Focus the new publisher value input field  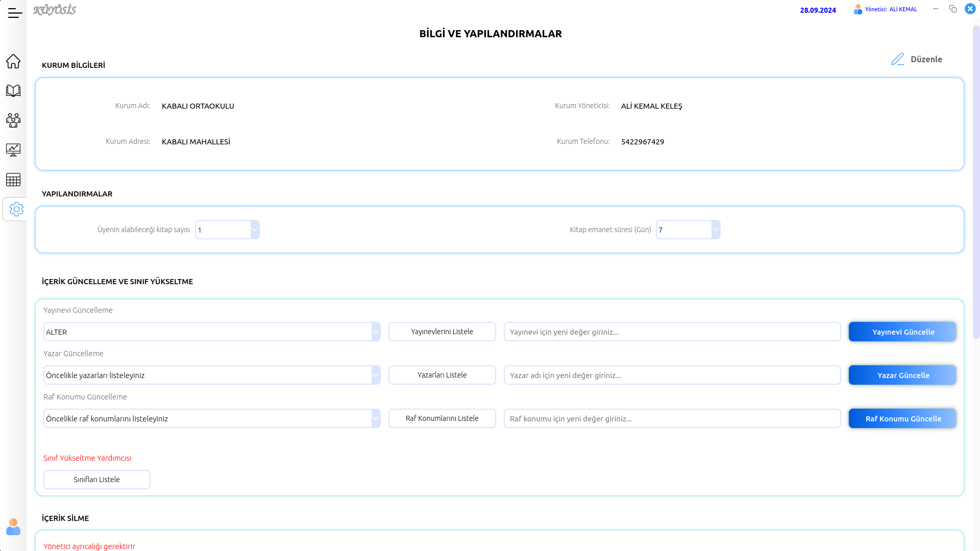[x=672, y=332]
